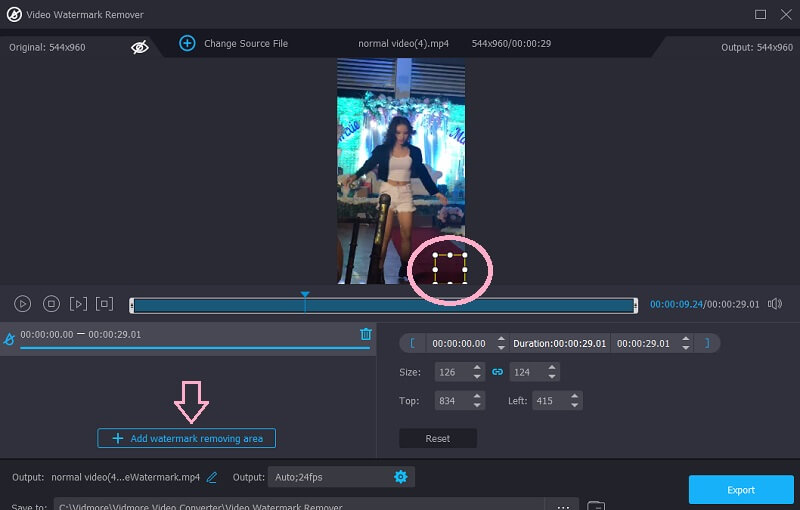Set start point with left bracket icon
800x510 pixels.
click(412, 343)
